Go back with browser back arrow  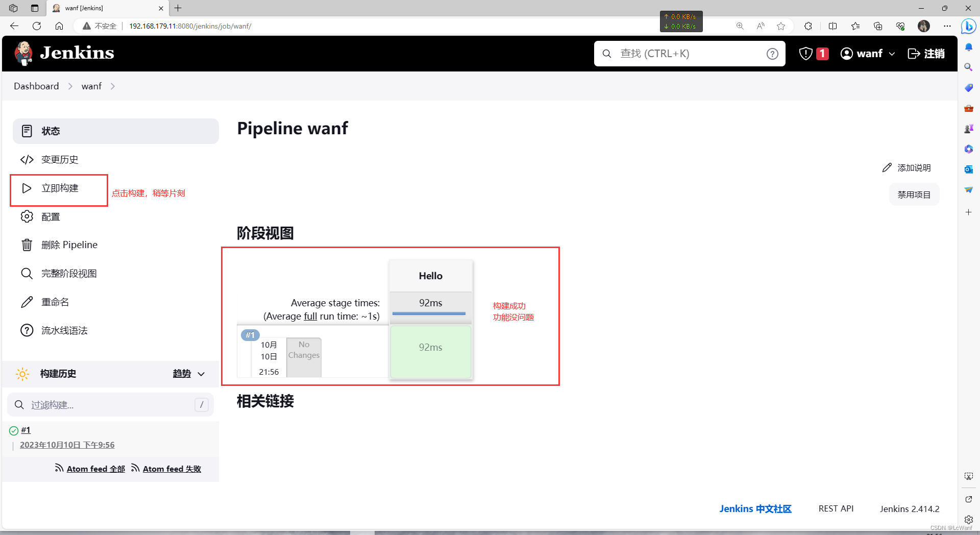pyautogui.click(x=14, y=26)
